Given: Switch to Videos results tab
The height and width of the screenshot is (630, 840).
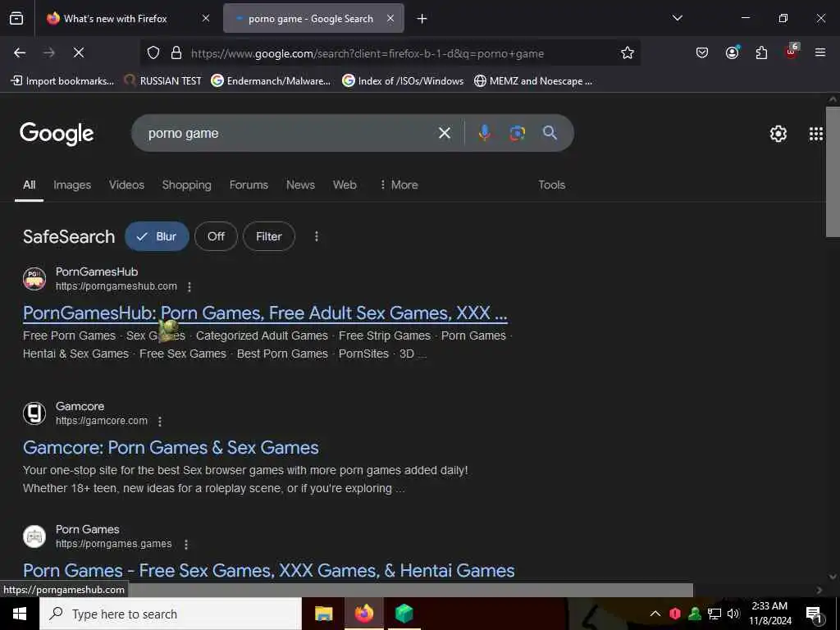Looking at the screenshot, I should pyautogui.click(x=126, y=185).
